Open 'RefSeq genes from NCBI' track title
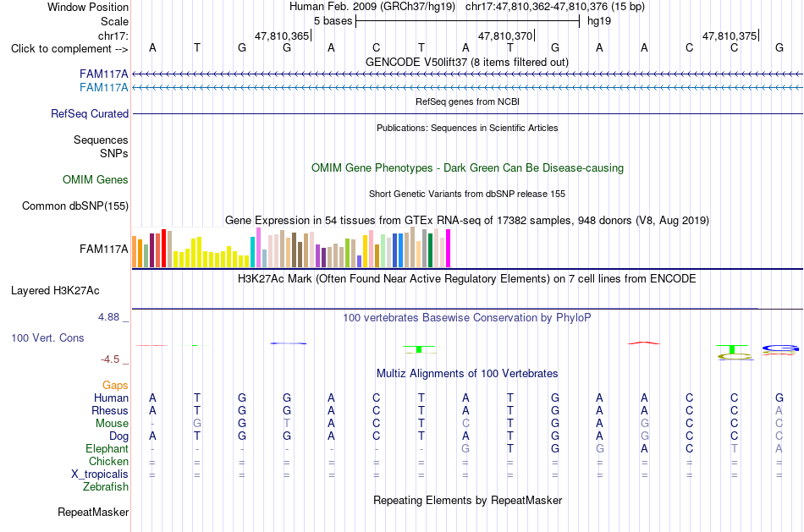The image size is (804, 532). click(467, 101)
